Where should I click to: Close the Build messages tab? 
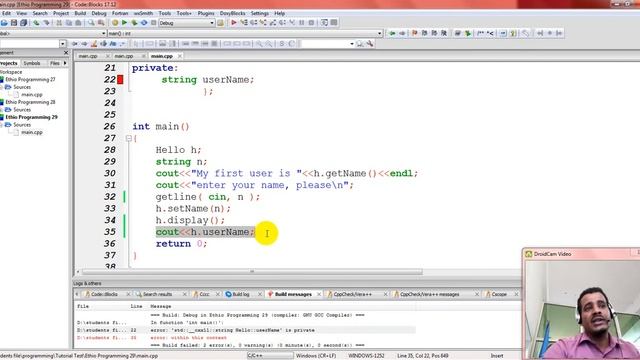click(x=319, y=294)
